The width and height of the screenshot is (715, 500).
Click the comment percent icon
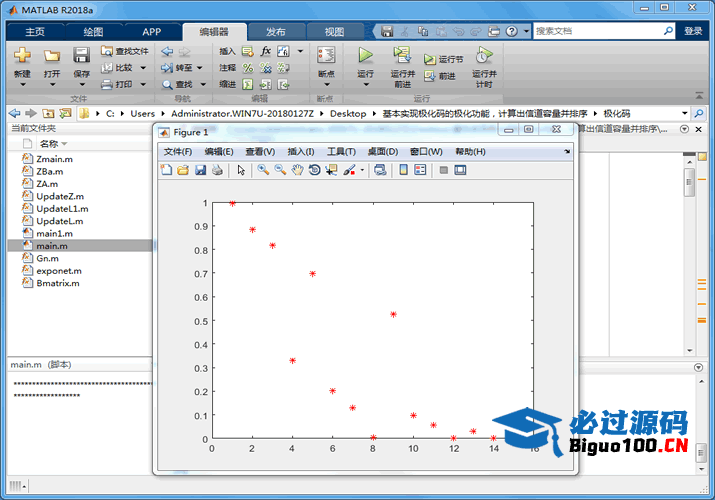pyautogui.click(x=248, y=68)
